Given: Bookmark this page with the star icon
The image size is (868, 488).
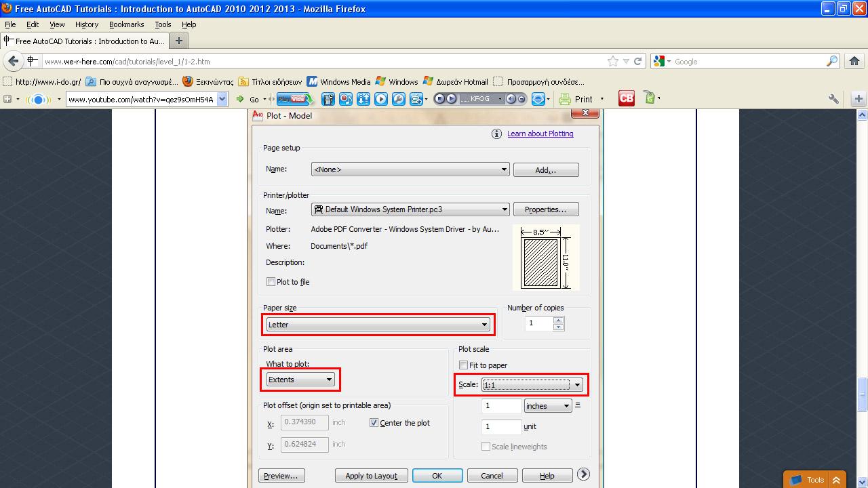Looking at the screenshot, I should [x=613, y=61].
